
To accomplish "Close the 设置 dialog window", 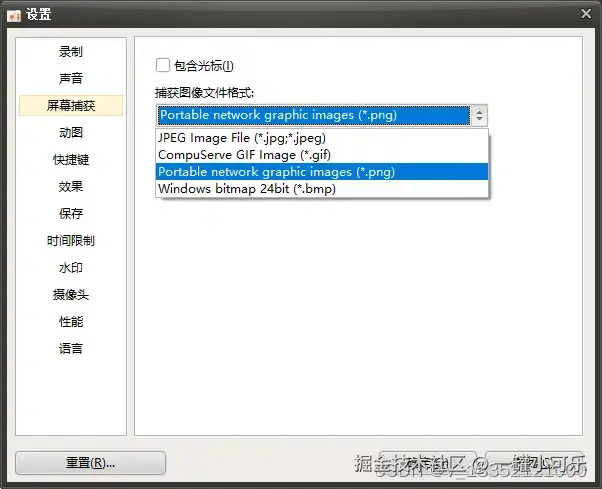I will 586,14.
